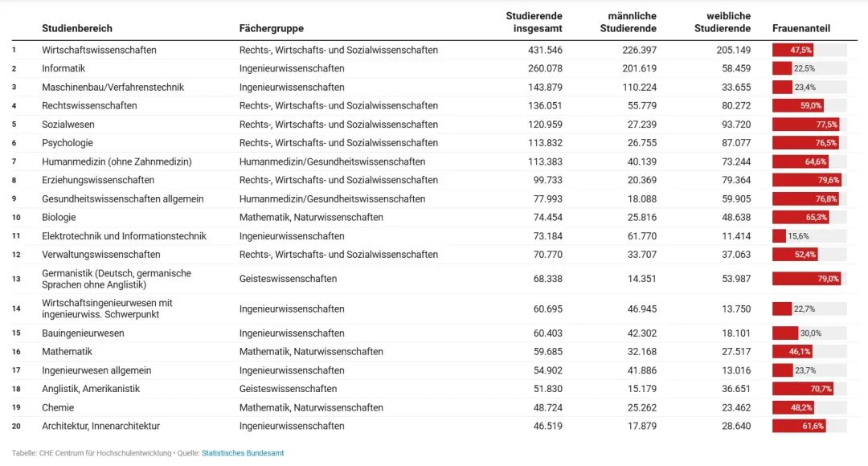Click the total 431.546 value
Viewport: 868px width, 466px height.
pos(545,50)
